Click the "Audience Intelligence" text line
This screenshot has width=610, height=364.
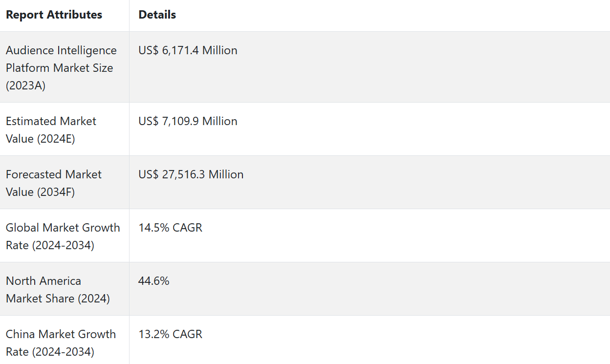coord(61,50)
